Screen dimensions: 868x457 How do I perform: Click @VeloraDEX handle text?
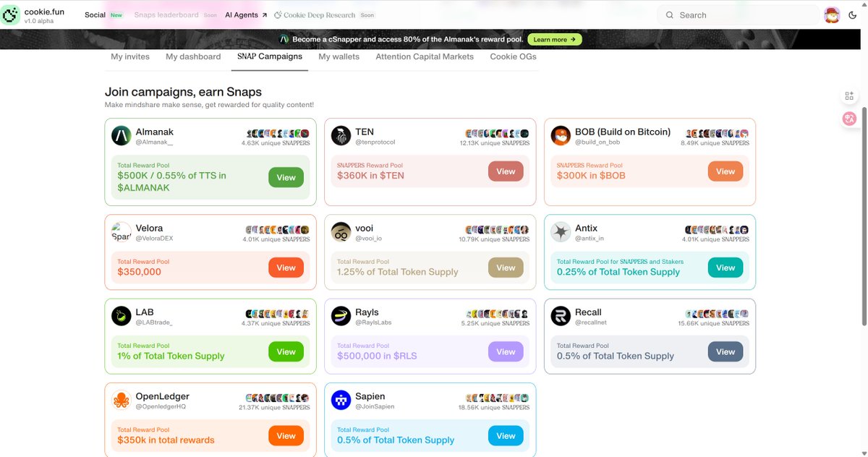click(x=154, y=239)
